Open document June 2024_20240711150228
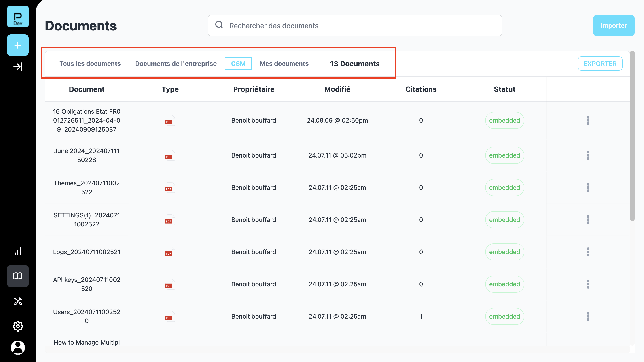Screen dimensions: 644x362 tap(87, 155)
